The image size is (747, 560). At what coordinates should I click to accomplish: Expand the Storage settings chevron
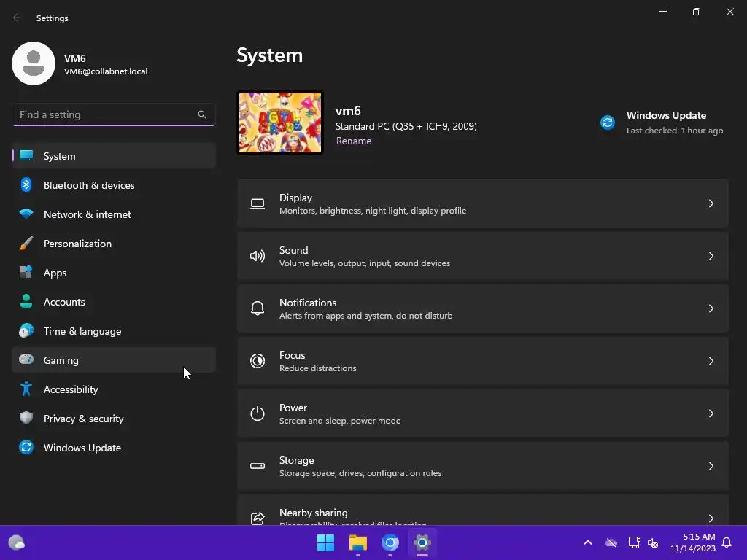pyautogui.click(x=711, y=466)
